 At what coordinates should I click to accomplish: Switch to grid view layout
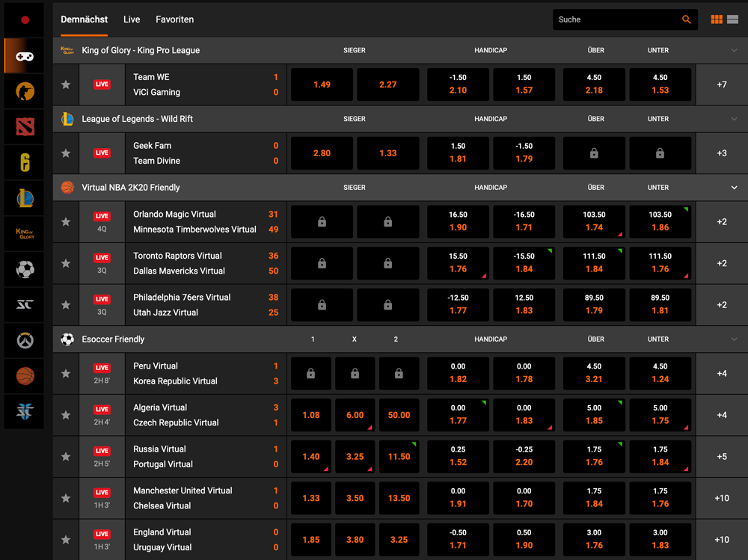[x=717, y=19]
